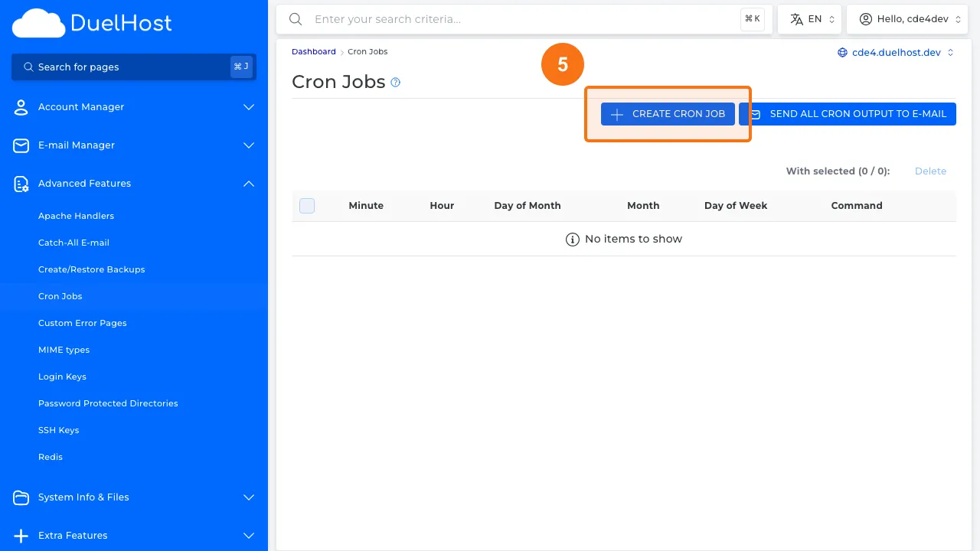The height and width of the screenshot is (551, 980).
Task: Open the Dashboard breadcrumb link
Action: 313,51
